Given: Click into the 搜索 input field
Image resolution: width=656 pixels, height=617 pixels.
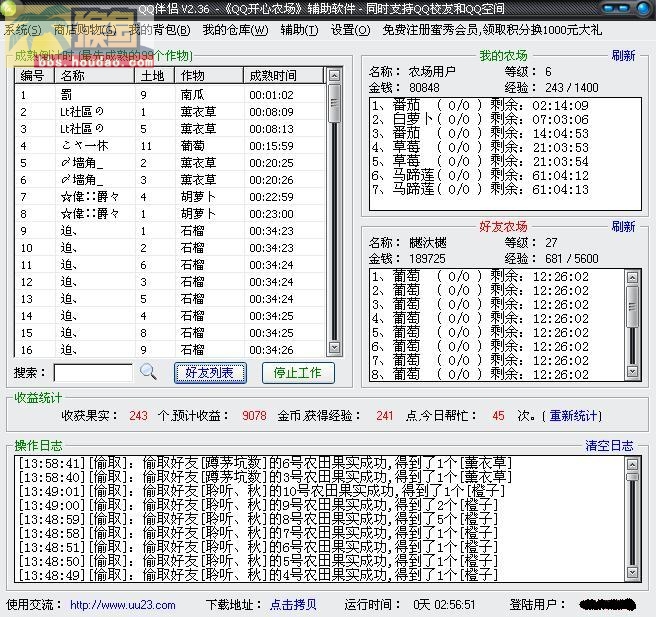Looking at the screenshot, I should pos(93,373).
